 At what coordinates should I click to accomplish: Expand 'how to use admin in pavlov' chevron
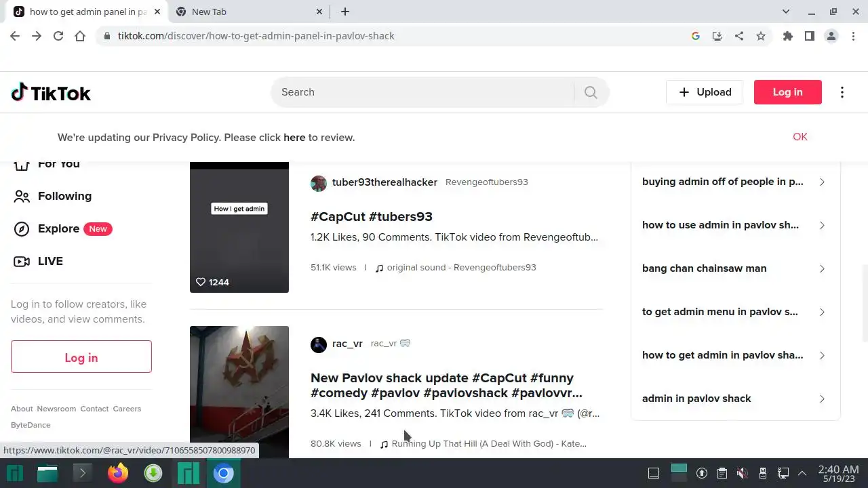pos(822,225)
